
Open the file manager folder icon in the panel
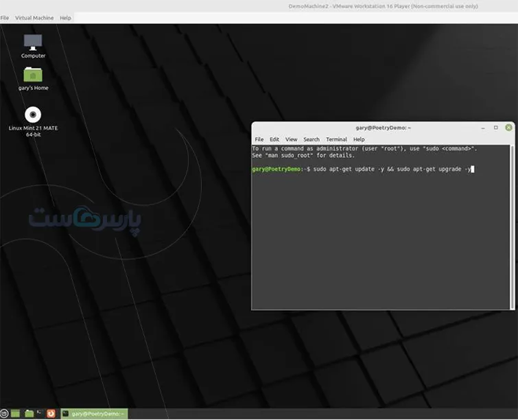pyautogui.click(x=29, y=413)
